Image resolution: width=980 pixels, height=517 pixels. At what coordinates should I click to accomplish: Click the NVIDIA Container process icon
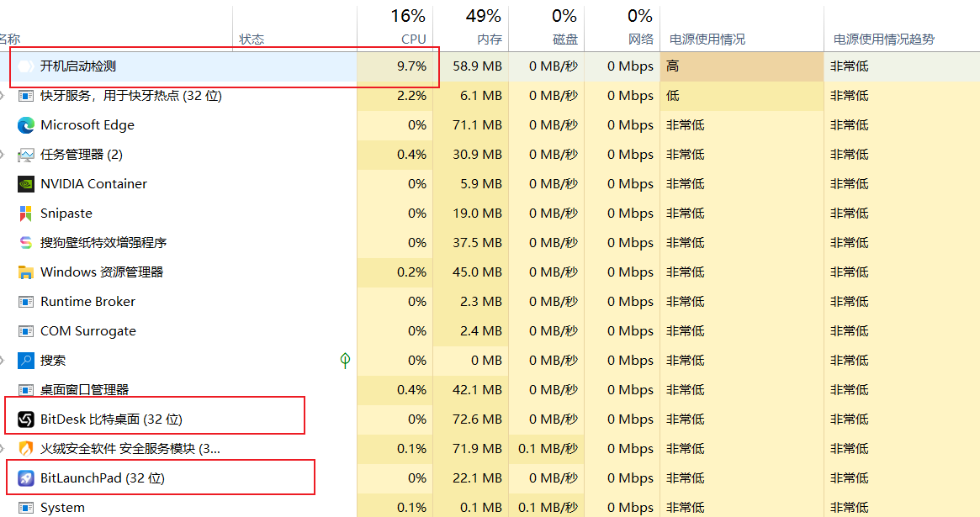coord(26,183)
